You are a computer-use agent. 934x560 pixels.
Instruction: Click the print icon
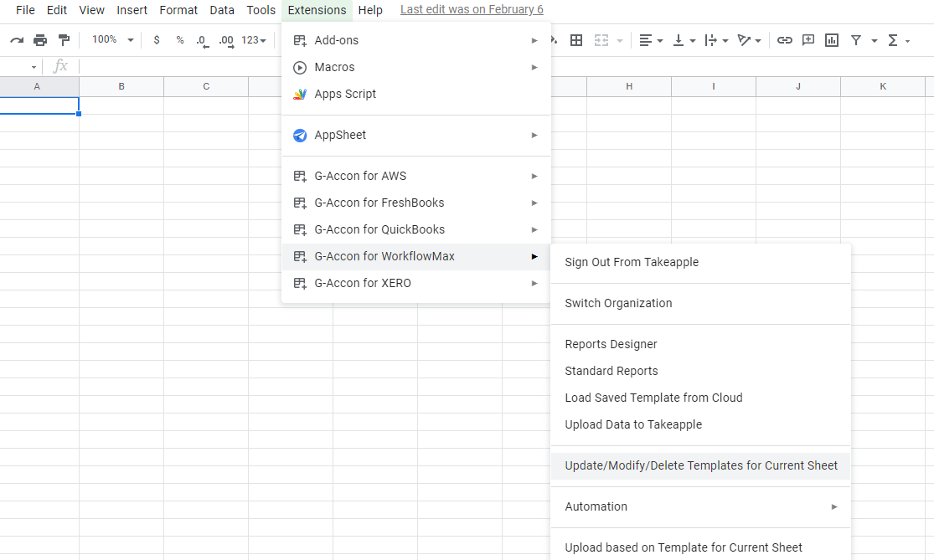(40, 40)
